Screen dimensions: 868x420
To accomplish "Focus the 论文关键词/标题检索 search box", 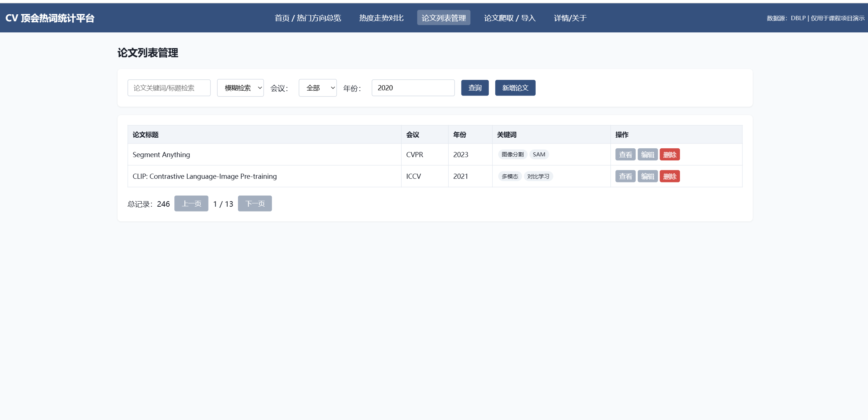I will [x=169, y=88].
